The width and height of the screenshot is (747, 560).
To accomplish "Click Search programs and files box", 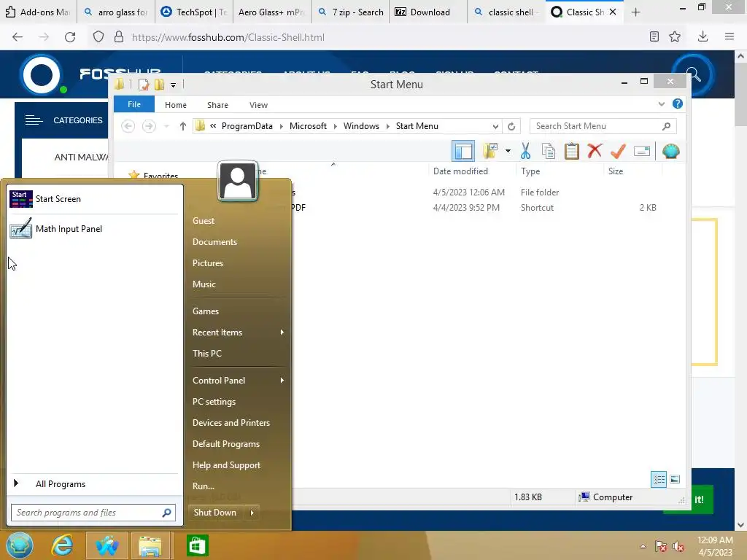I will tap(93, 513).
